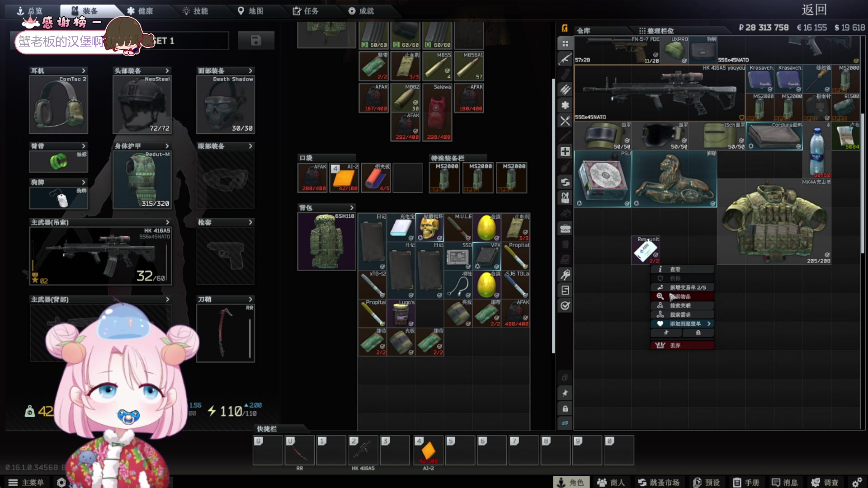The image size is (868, 488).
Task: Toggle the lock option in the context menu
Action: (x=698, y=333)
